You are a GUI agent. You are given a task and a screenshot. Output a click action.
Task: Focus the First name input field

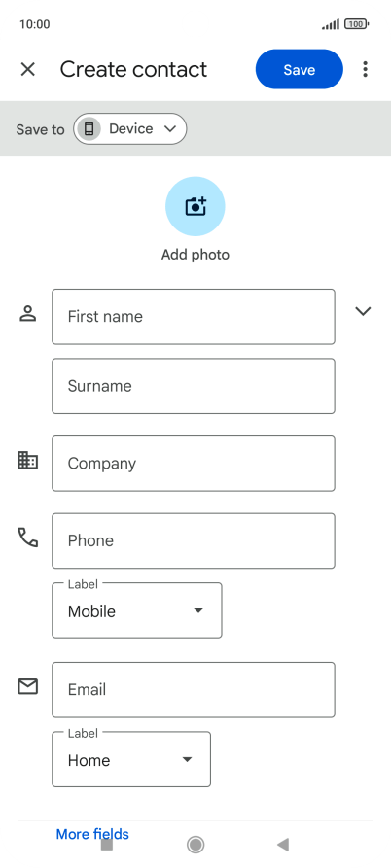194,317
